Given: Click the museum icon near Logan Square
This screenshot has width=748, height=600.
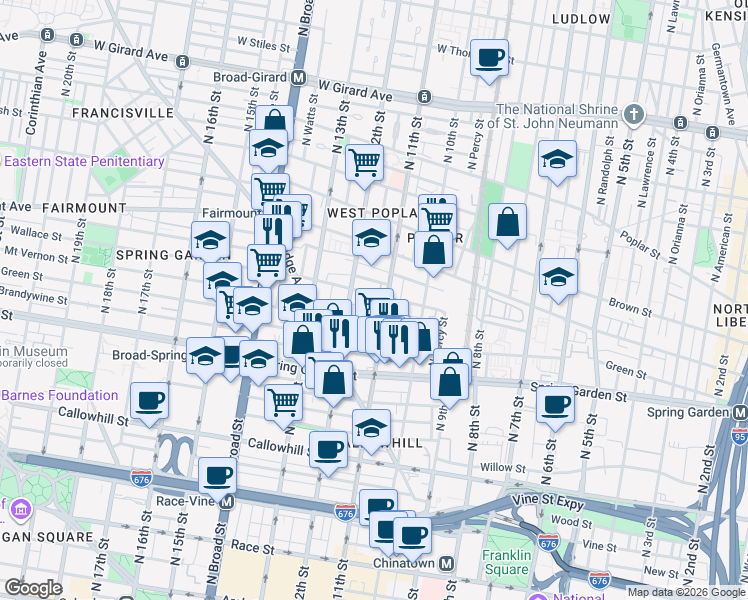Looking at the screenshot, I should click(x=21, y=509).
